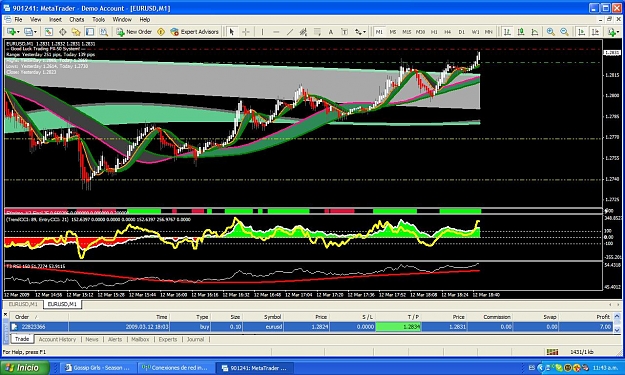Toggle the Data Window crosshair-circle icon
The width and height of the screenshot is (625, 375).
[63, 32]
